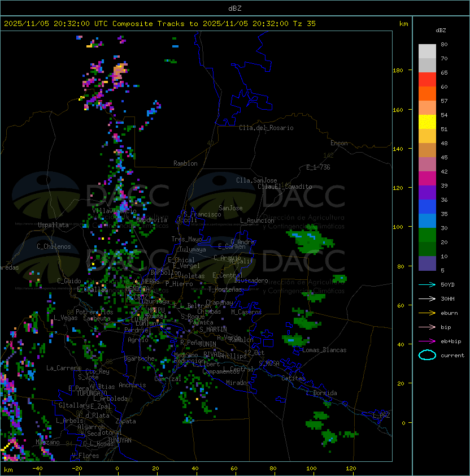Pick the purple swatch between 39 and 36
Image resolution: width=470 pixels, height=476 pixels.
pyautogui.click(x=427, y=192)
